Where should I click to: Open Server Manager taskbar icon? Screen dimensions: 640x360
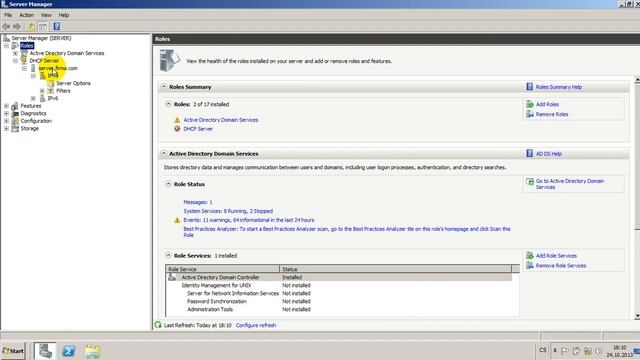click(x=45, y=351)
